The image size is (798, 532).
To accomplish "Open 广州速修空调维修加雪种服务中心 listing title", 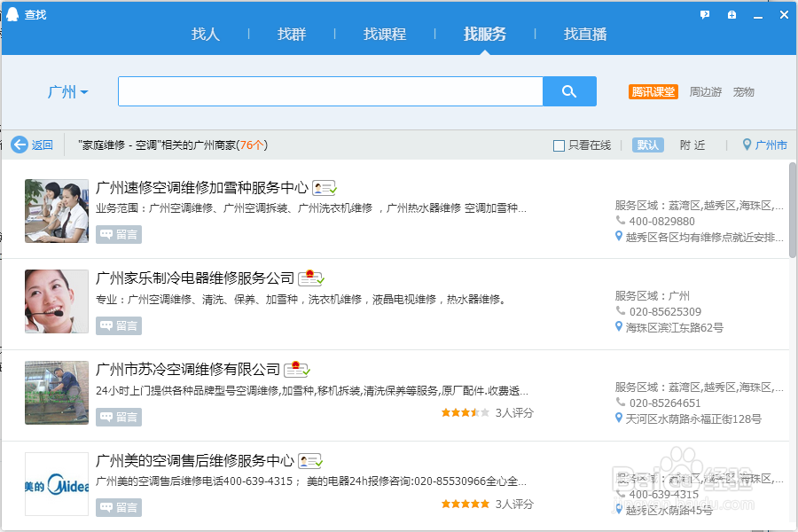I will pos(202,188).
